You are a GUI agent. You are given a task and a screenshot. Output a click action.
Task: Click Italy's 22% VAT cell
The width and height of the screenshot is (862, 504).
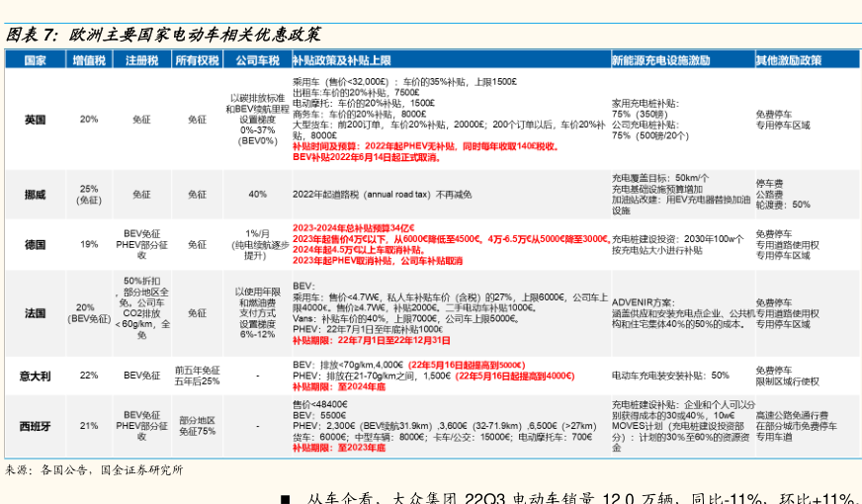(x=89, y=376)
